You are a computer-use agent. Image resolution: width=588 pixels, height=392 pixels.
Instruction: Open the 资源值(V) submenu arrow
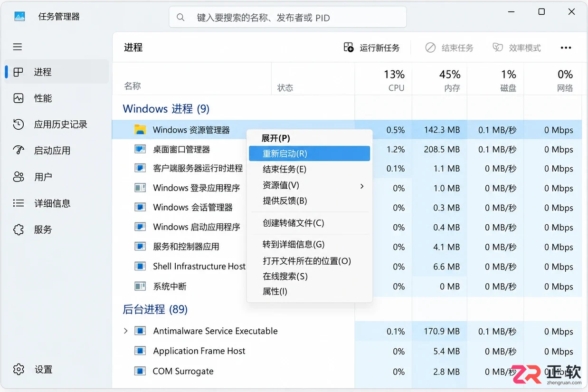coord(362,186)
